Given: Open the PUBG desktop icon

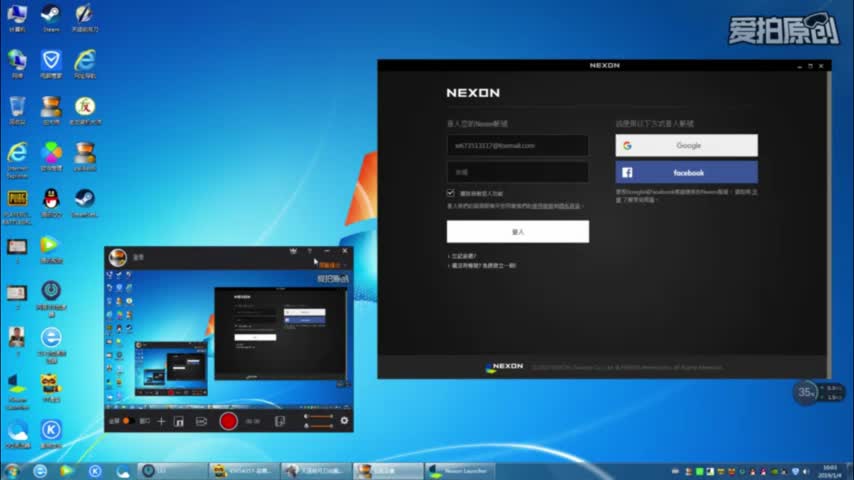Looking at the screenshot, I should tap(17, 200).
